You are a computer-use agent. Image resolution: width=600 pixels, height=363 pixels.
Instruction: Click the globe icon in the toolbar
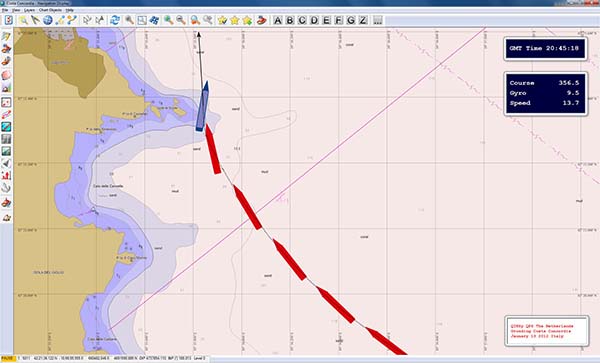[47, 20]
